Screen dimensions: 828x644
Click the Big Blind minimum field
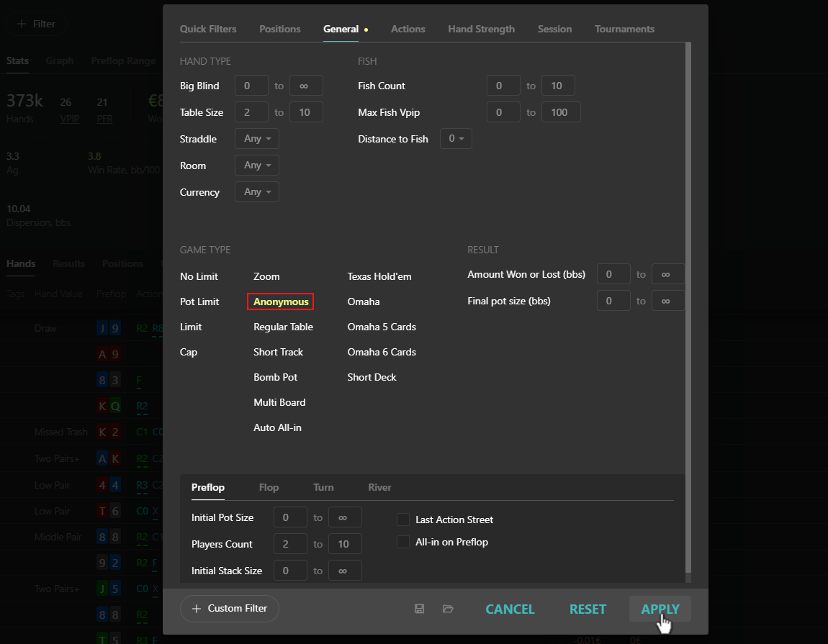[251, 86]
